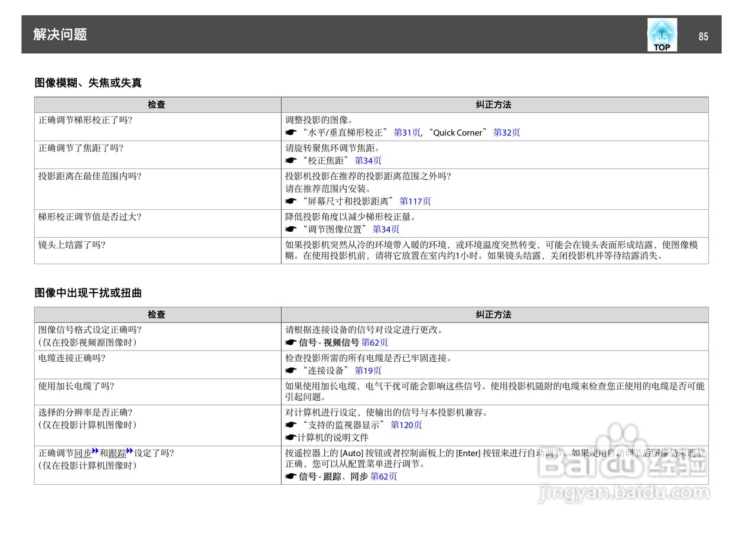Follow the 第34页 link beside 调节图像位置
The width and height of the screenshot is (756, 535).
point(386,229)
